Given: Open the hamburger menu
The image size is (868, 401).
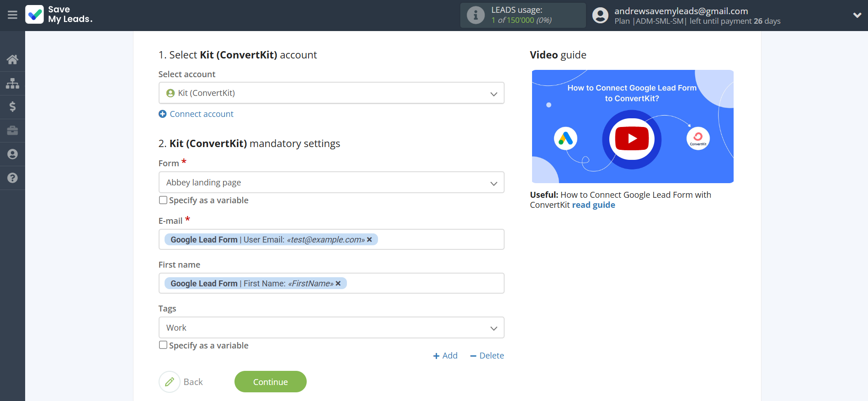Looking at the screenshot, I should click(x=12, y=15).
